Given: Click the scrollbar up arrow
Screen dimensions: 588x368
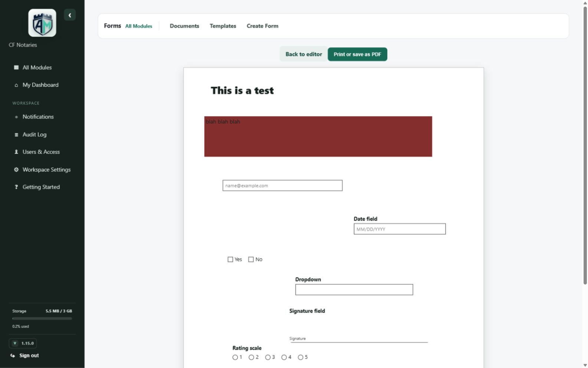Looking at the screenshot, I should pos(585,3).
